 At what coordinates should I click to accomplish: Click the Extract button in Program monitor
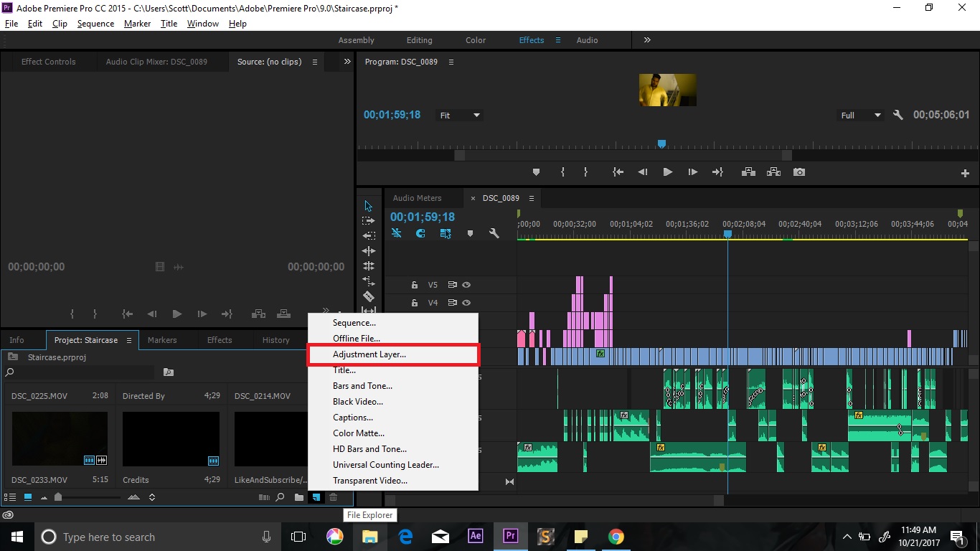pyautogui.click(x=773, y=172)
